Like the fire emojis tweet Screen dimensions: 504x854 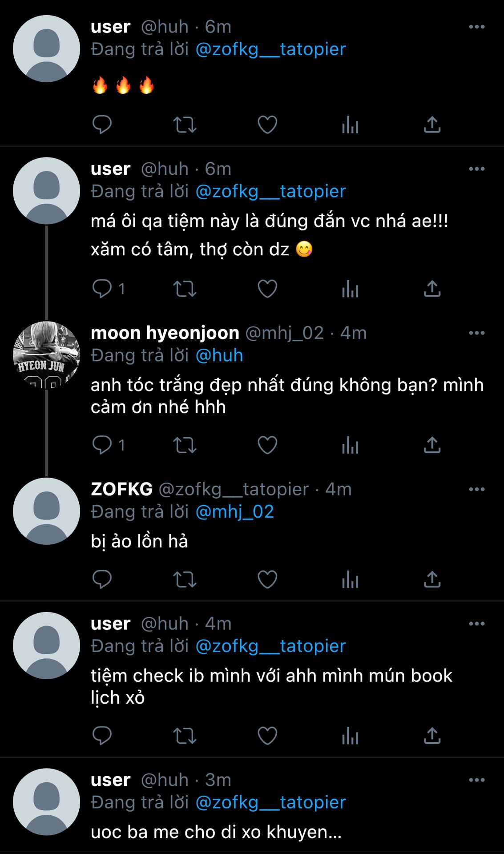(x=267, y=125)
